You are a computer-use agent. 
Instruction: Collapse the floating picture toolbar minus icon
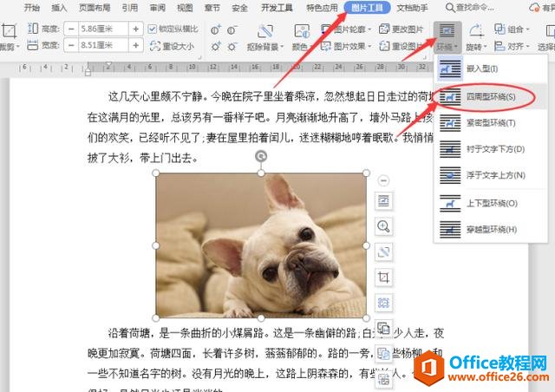tap(383, 180)
